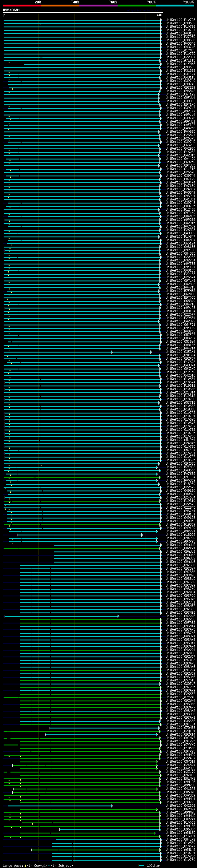197x868 pixels.
Task: Select hit UniRef100_Q306K0
Action: [180, 40]
